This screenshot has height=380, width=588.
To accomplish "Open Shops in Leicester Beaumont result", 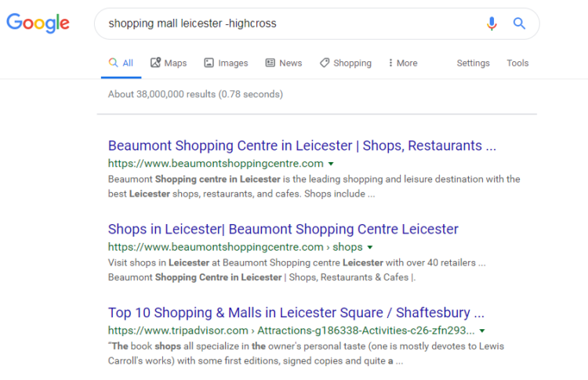I will point(283,229).
